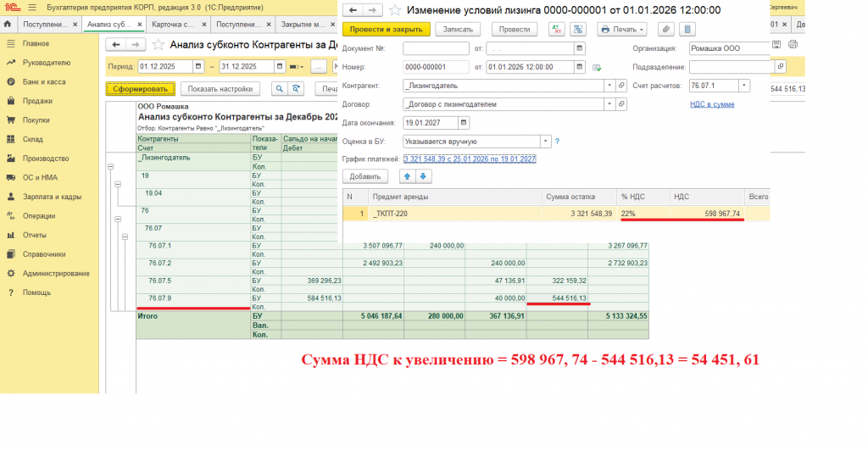Close the Карточка с... tab

coord(203,25)
